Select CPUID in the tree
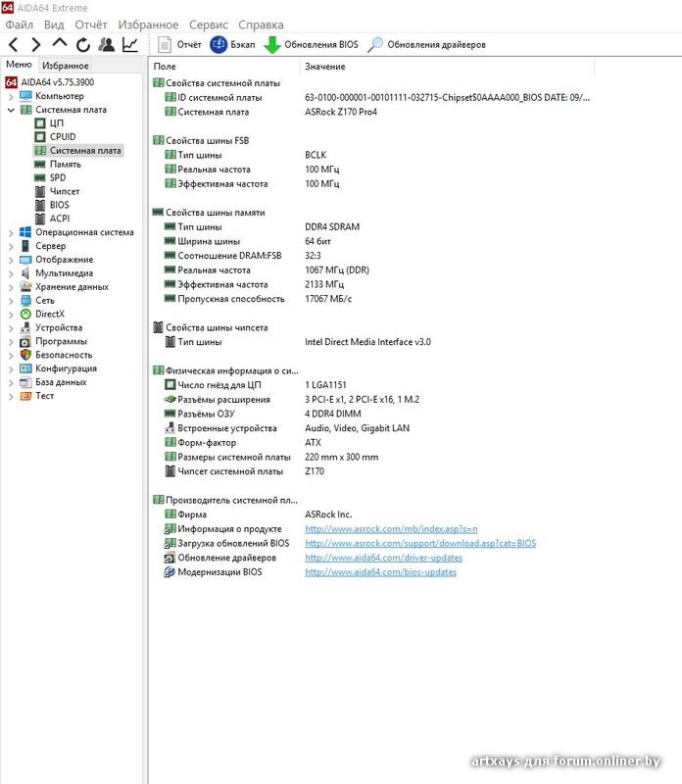The height and width of the screenshot is (784, 682). [56, 136]
